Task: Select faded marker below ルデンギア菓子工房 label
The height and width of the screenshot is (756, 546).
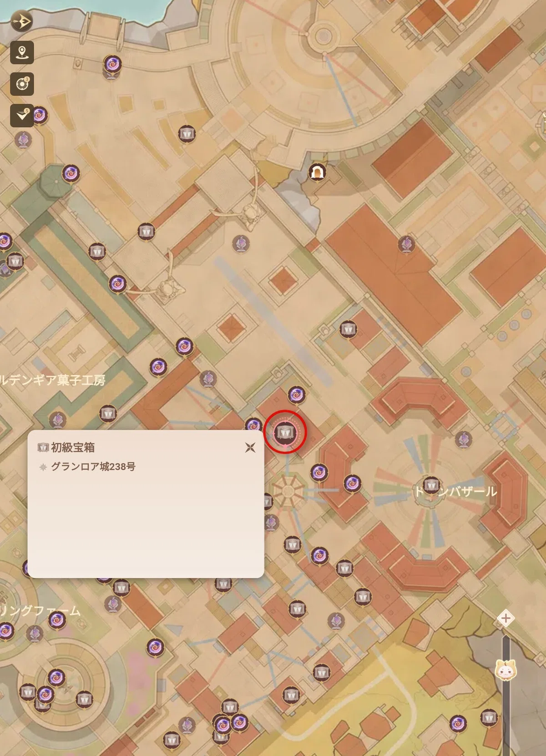Action: 57,420
